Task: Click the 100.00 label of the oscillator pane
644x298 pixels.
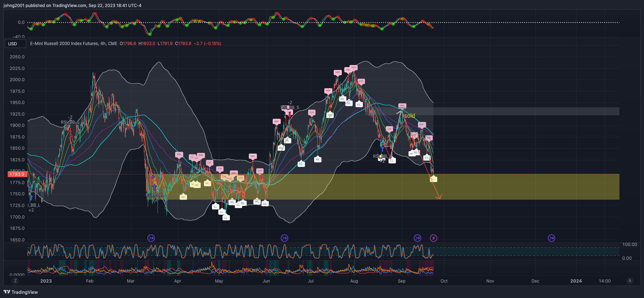Action: [x=630, y=244]
